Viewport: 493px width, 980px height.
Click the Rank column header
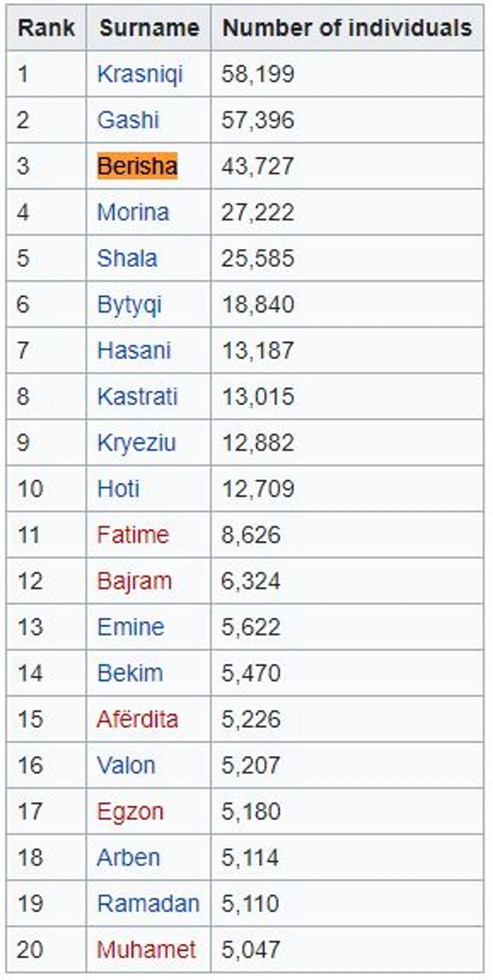click(x=46, y=28)
